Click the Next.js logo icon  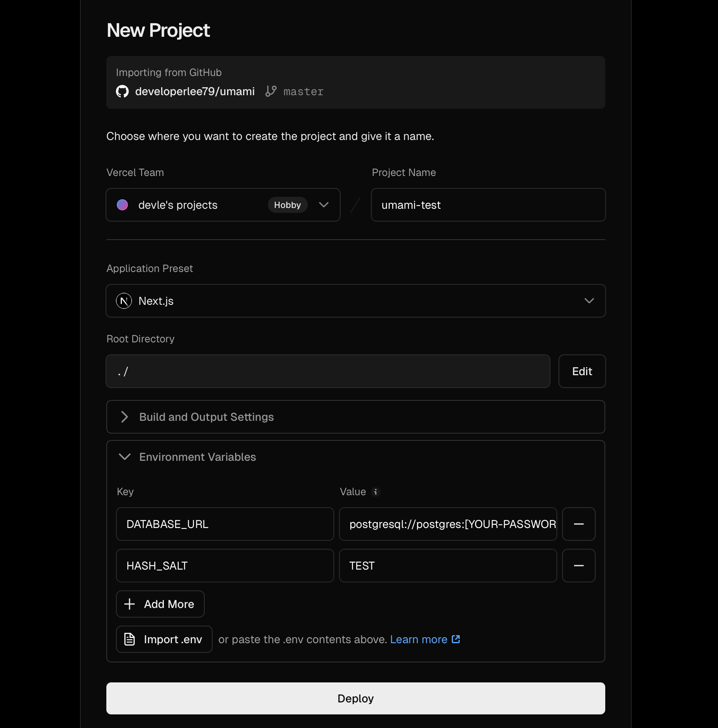(x=124, y=301)
